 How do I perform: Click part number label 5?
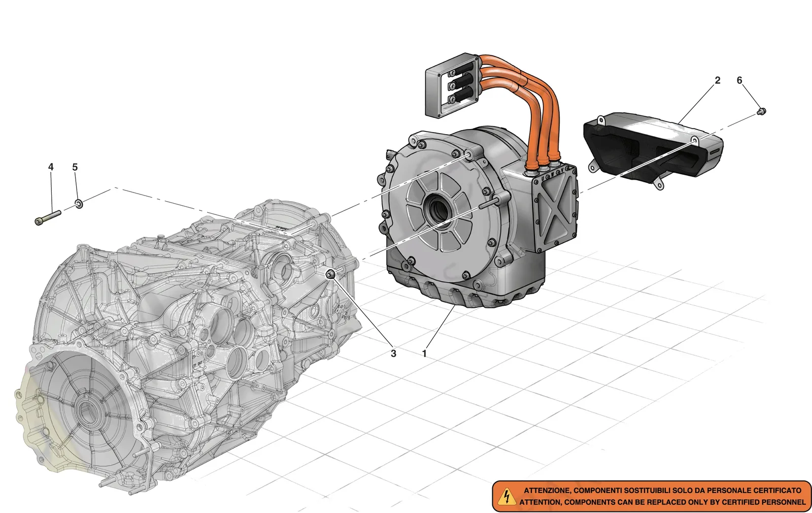[75, 167]
